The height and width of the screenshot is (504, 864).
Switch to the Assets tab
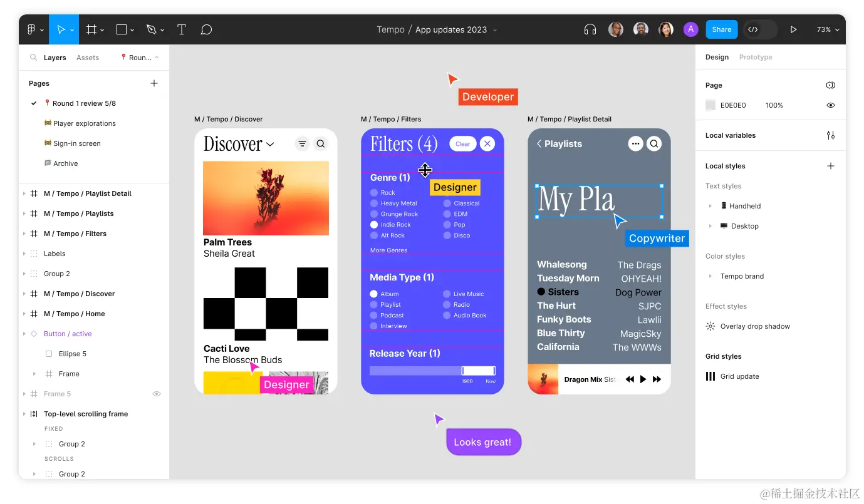pyautogui.click(x=88, y=58)
